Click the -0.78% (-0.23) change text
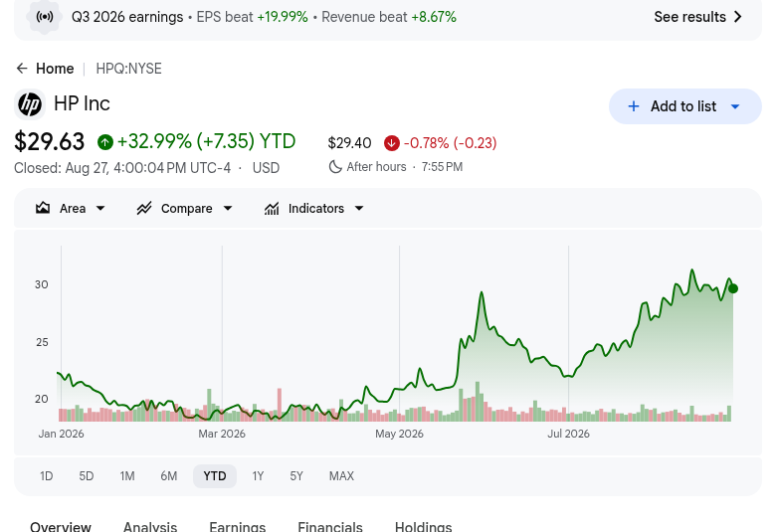The height and width of the screenshot is (532, 776). pos(450,143)
